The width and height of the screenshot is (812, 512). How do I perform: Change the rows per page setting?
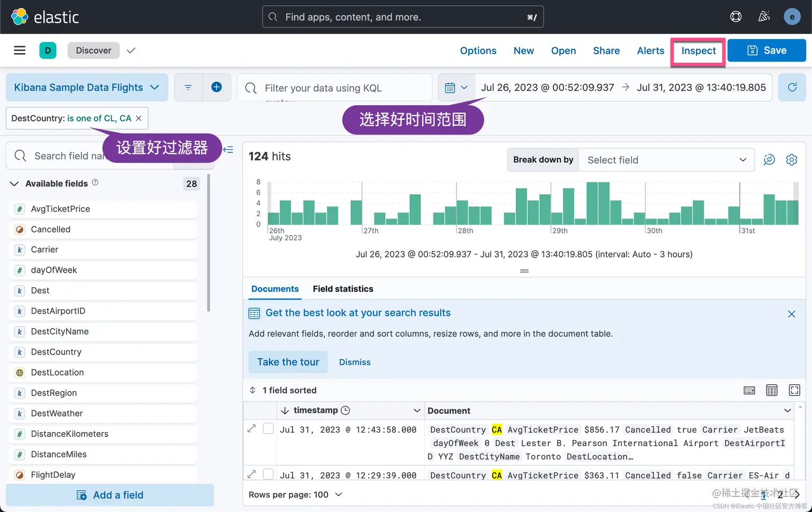pos(295,494)
